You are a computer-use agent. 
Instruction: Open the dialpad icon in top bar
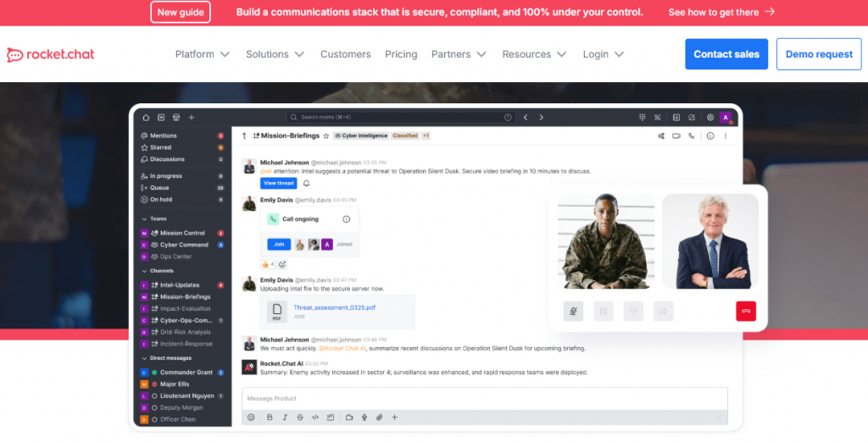tap(643, 118)
